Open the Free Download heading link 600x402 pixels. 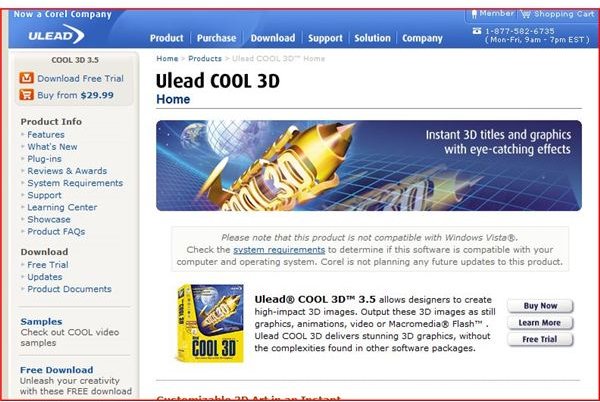[57, 370]
